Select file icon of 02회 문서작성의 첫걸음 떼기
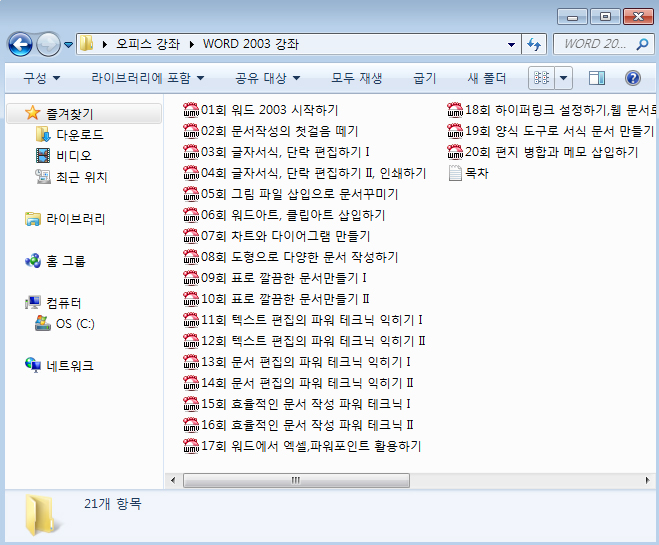659x545 pixels. [x=191, y=131]
